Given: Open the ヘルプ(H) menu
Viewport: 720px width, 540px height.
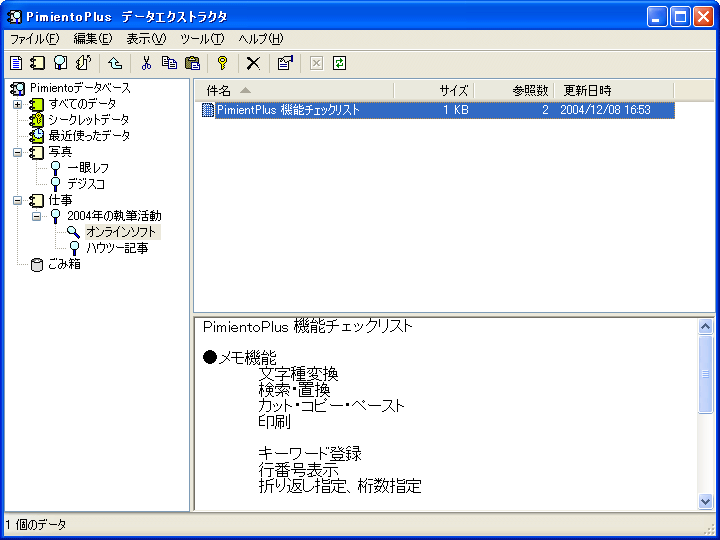Looking at the screenshot, I should click(261, 39).
